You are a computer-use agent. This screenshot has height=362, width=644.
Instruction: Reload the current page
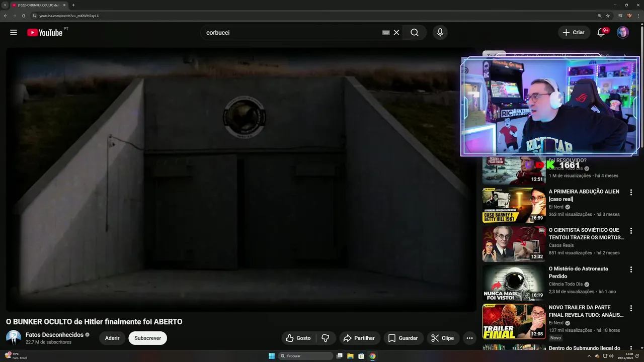[x=23, y=16]
